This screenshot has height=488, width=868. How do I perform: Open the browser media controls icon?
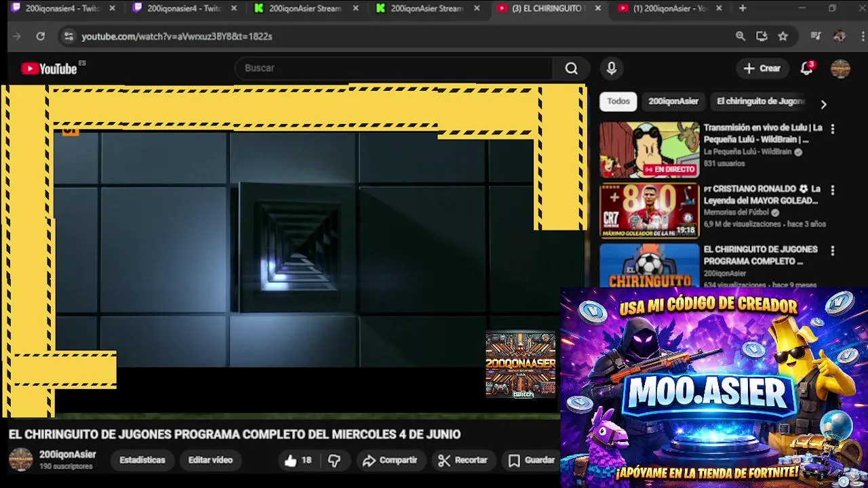click(x=816, y=36)
